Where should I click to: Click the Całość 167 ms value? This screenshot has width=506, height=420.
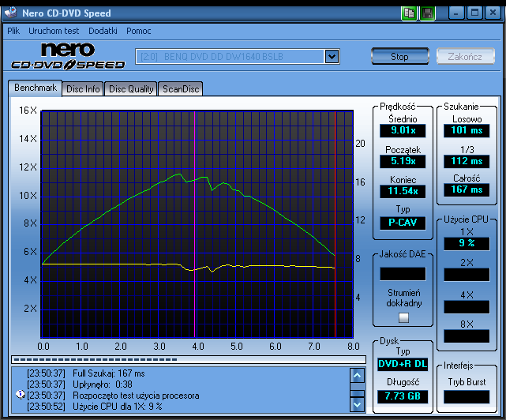coord(467,189)
